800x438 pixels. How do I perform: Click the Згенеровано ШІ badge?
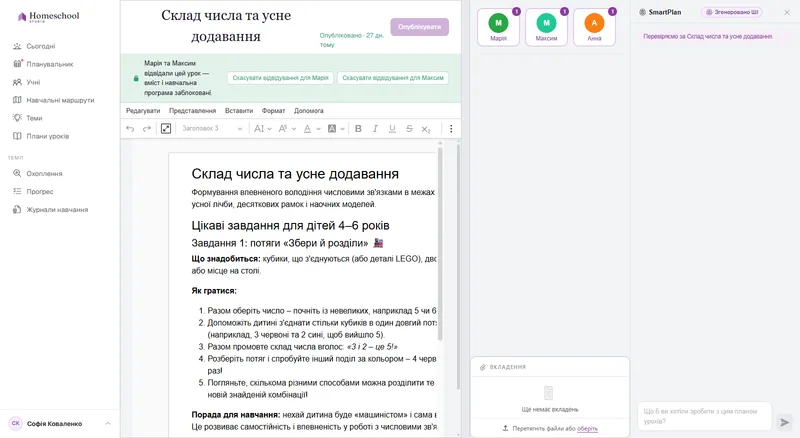point(732,12)
